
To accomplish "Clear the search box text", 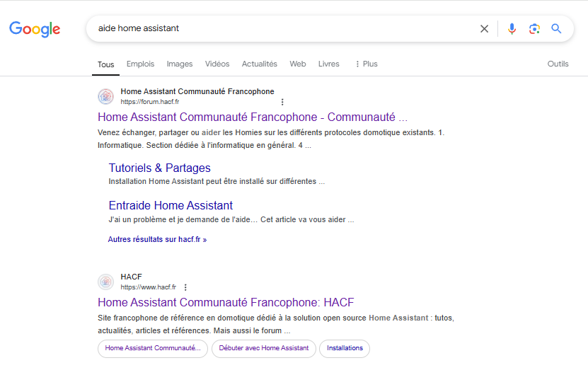I will point(484,29).
